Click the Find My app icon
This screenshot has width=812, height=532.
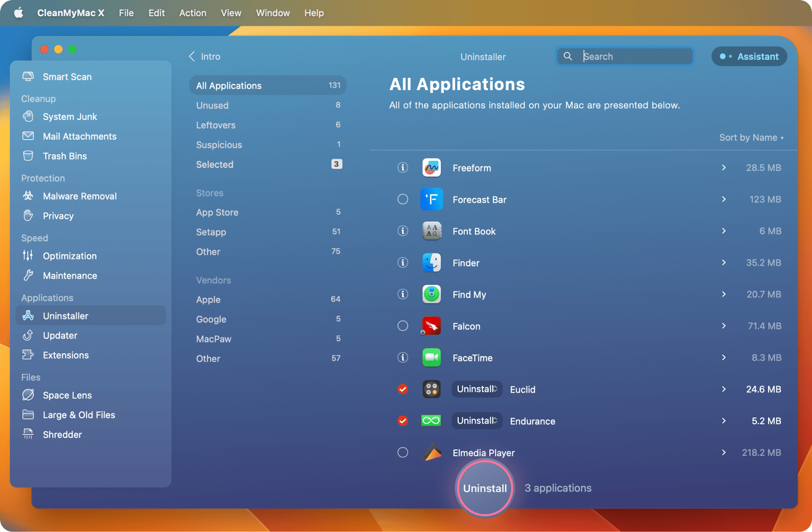pyautogui.click(x=431, y=294)
